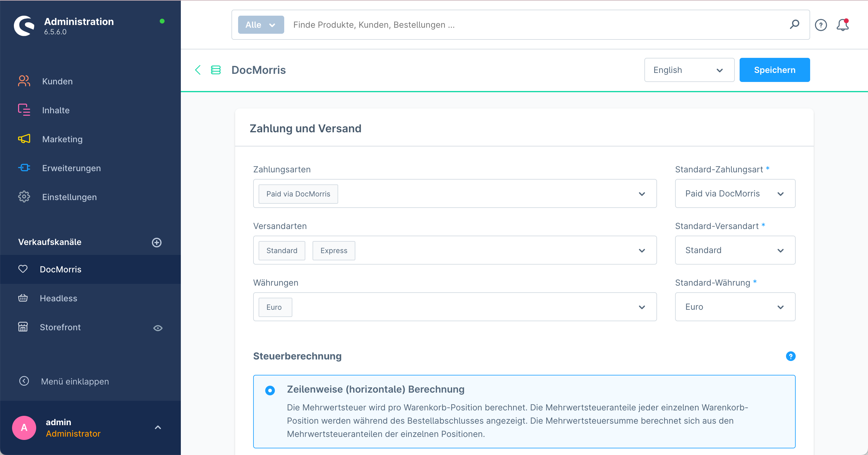Click the Headless basket icon
This screenshot has width=868, height=455.
click(x=23, y=298)
